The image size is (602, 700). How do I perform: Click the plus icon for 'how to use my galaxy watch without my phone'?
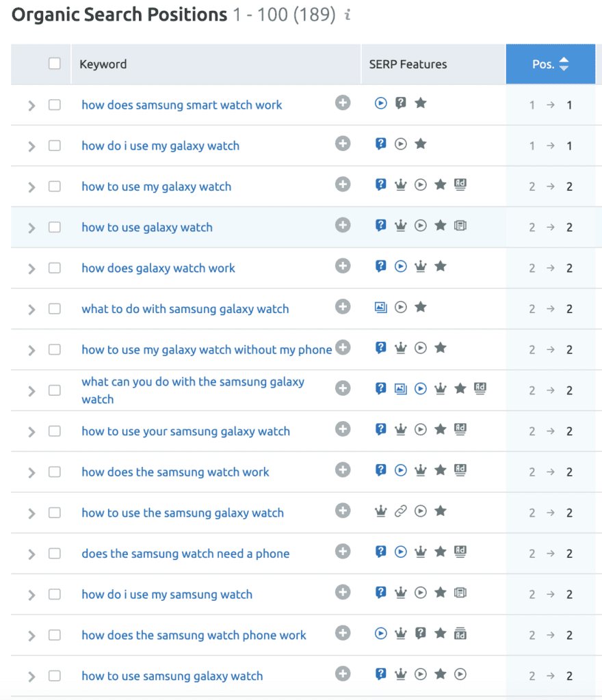click(x=343, y=347)
